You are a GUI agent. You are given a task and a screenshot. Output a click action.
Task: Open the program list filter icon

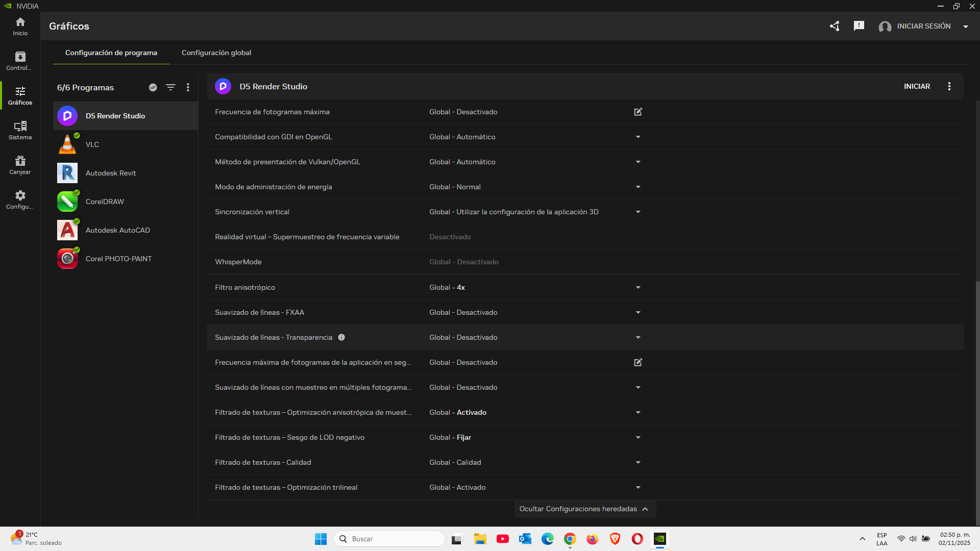click(170, 87)
